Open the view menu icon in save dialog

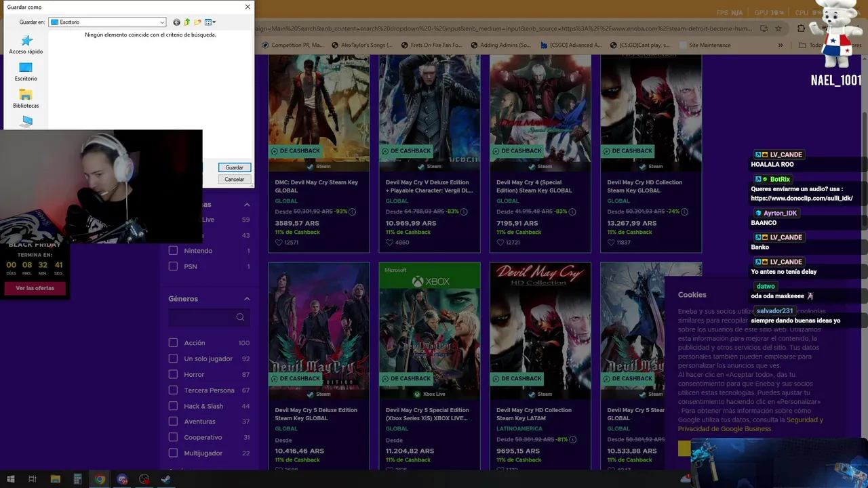[210, 22]
